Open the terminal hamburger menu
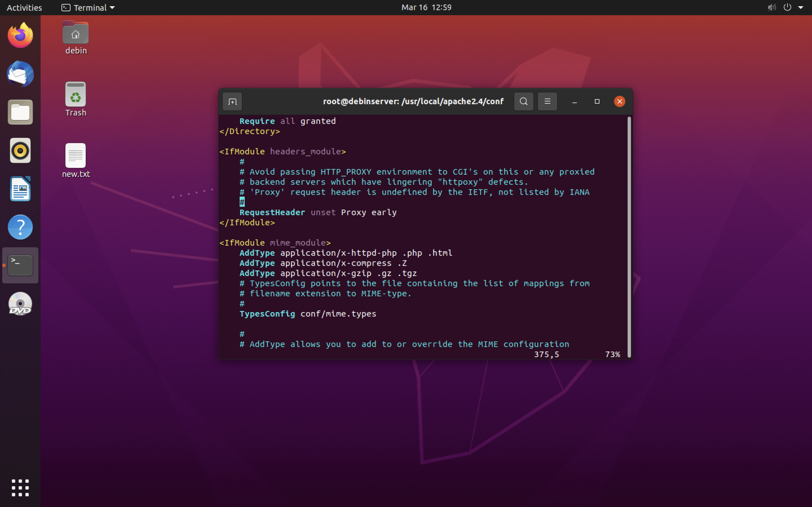The height and width of the screenshot is (507, 812). [x=547, y=101]
